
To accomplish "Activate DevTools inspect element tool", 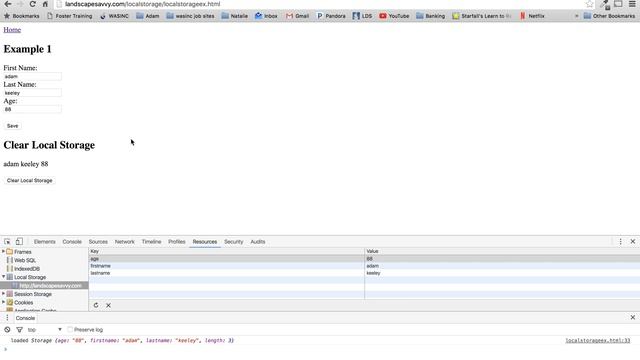I will click(x=7, y=242).
